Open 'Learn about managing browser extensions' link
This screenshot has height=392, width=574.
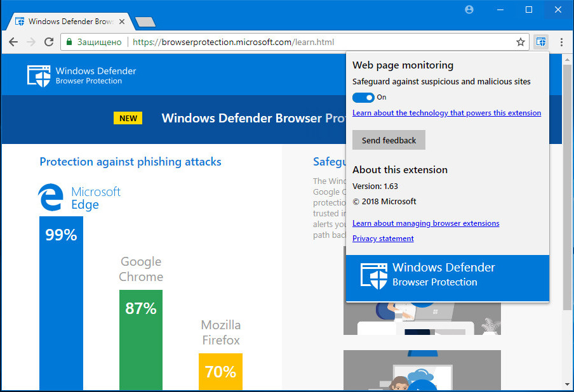(x=426, y=223)
